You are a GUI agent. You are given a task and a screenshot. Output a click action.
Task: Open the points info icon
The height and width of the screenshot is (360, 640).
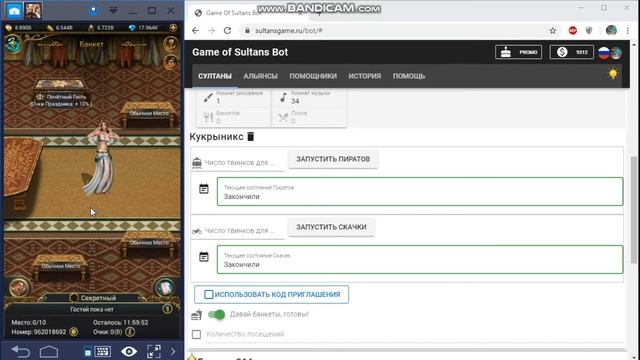tap(130, 332)
